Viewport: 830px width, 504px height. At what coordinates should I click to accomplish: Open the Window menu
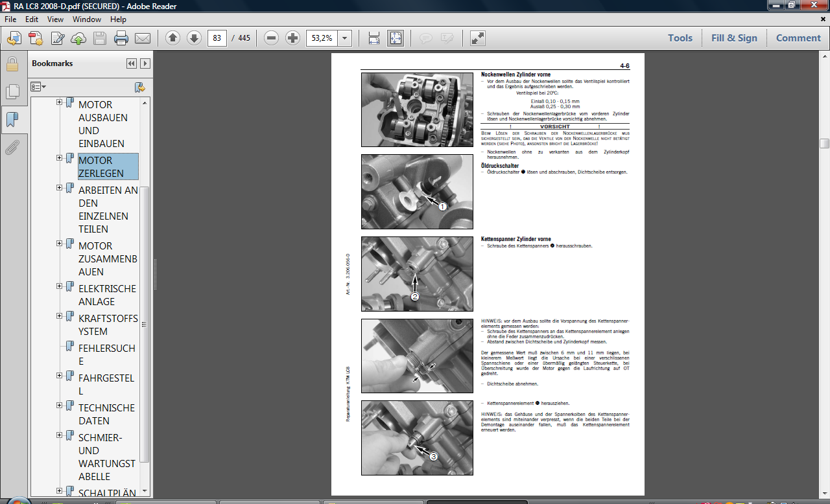pyautogui.click(x=86, y=19)
